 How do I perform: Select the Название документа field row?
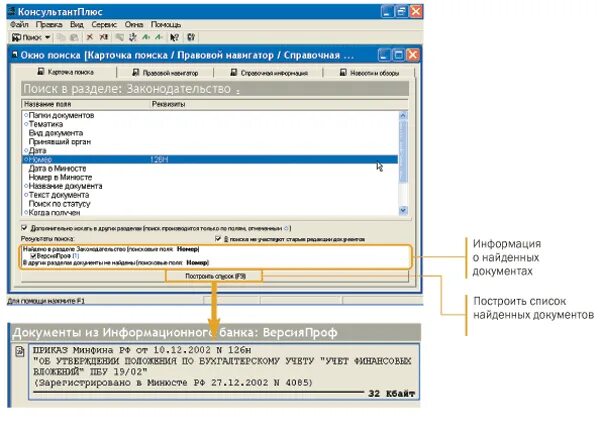coord(210,186)
